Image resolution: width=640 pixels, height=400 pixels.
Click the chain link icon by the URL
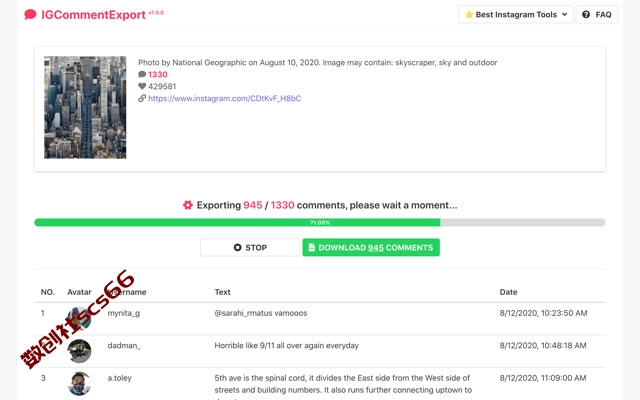tap(142, 98)
